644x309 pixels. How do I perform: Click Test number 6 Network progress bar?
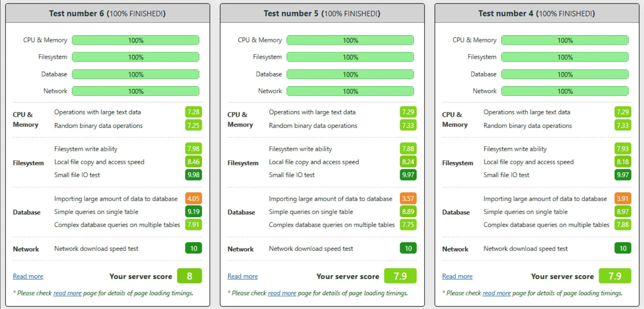click(x=136, y=91)
